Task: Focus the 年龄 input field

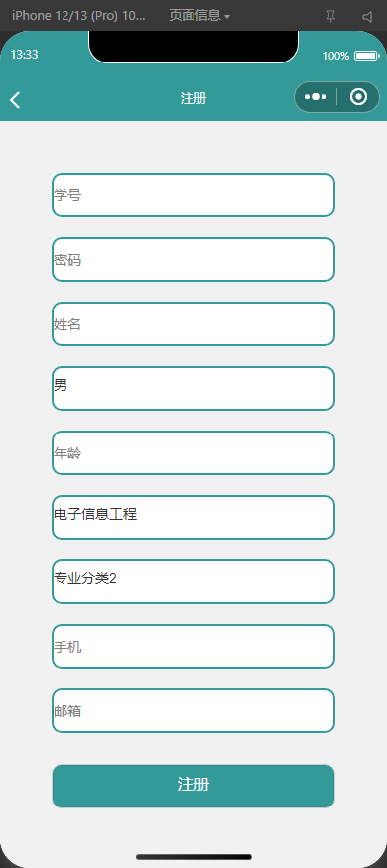Action: pos(193,452)
